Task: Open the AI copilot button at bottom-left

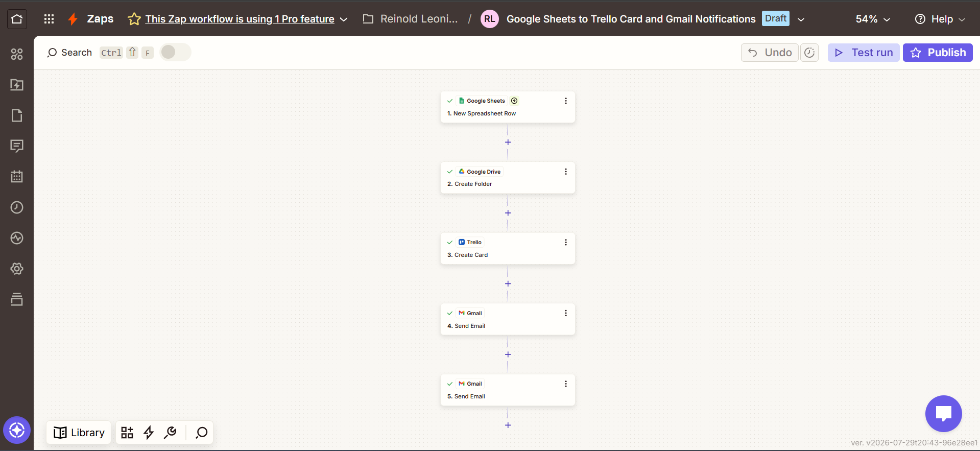Action: [x=17, y=430]
